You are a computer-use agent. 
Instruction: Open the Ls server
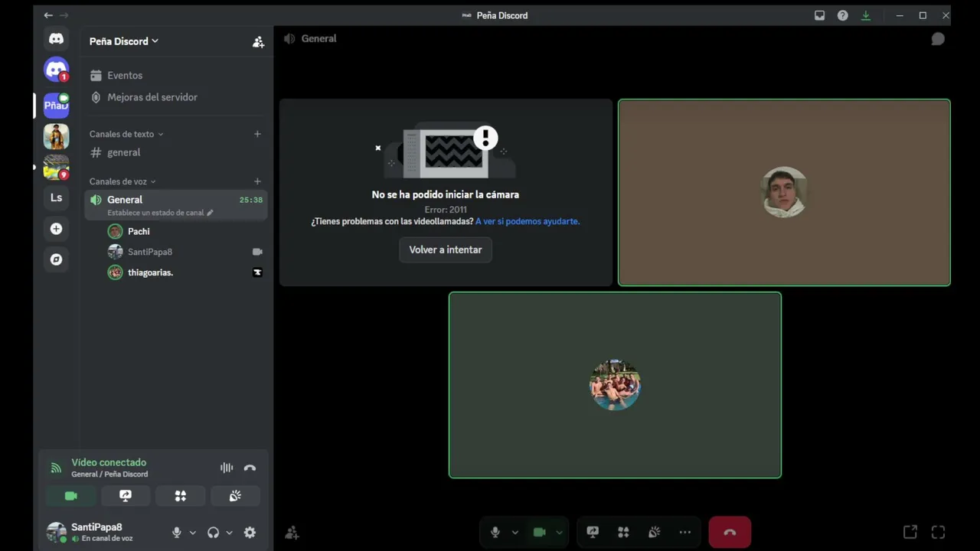[56, 197]
